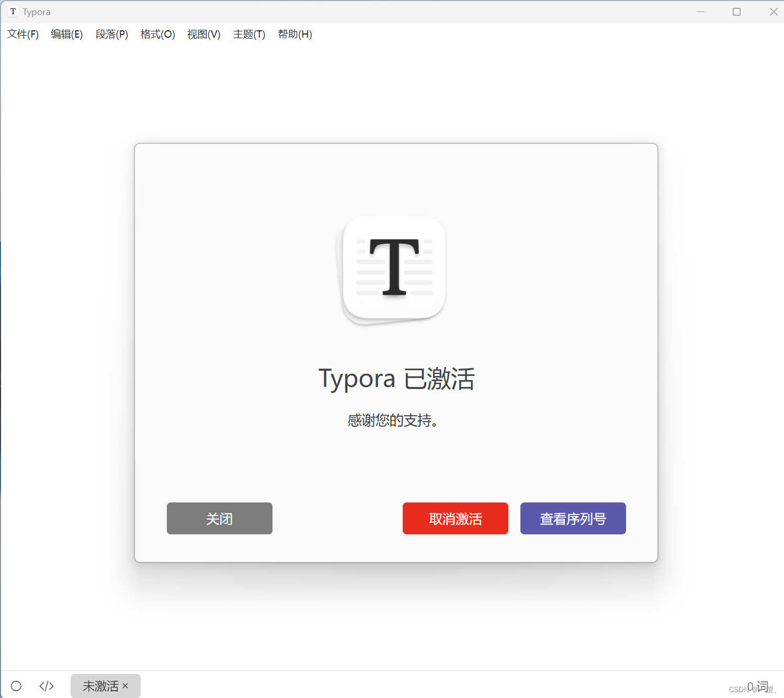The height and width of the screenshot is (698, 784).
Task: Open the 帮助(H) menu
Action: pos(294,34)
